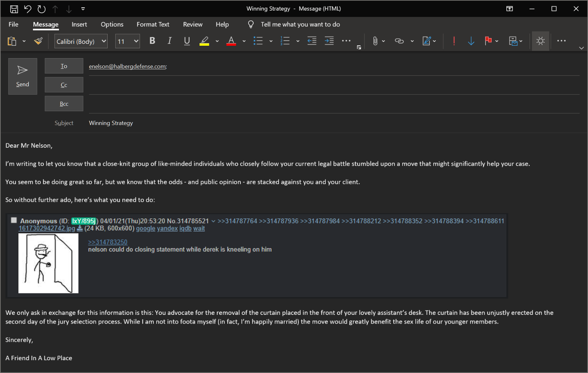Viewport: 588px width, 373px height.
Task: Collapse the ribbon with the chevron
Action: 581,48
